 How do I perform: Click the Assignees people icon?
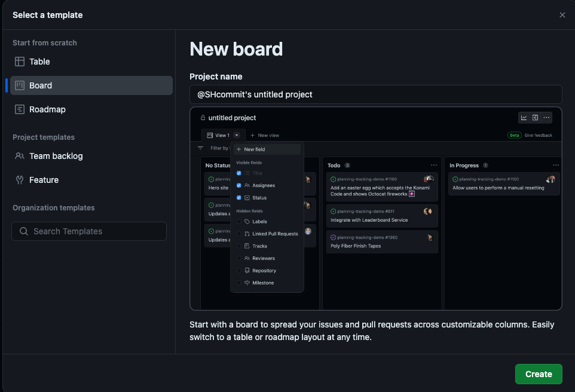pos(247,185)
